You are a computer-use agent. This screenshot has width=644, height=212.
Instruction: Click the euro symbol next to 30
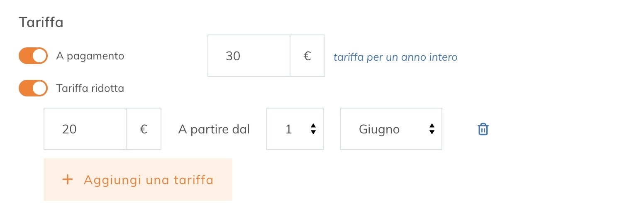pos(307,56)
